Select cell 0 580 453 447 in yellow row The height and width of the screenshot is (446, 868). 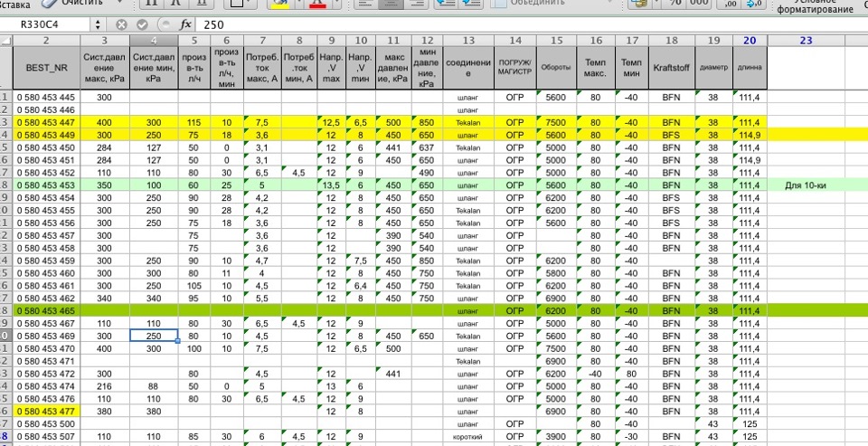coord(46,122)
